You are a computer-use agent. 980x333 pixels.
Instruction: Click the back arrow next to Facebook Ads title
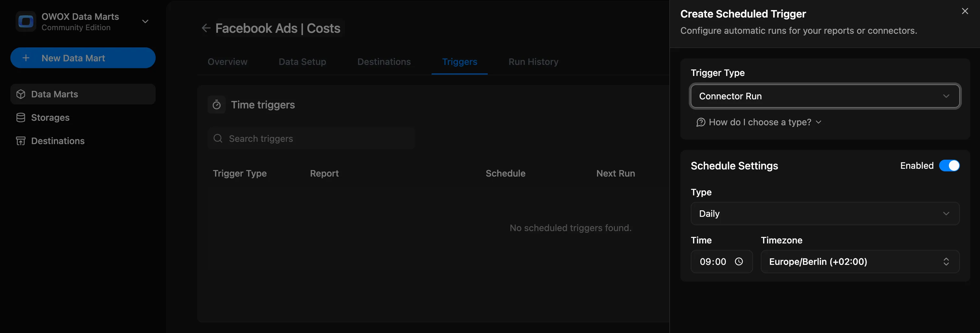(206, 28)
